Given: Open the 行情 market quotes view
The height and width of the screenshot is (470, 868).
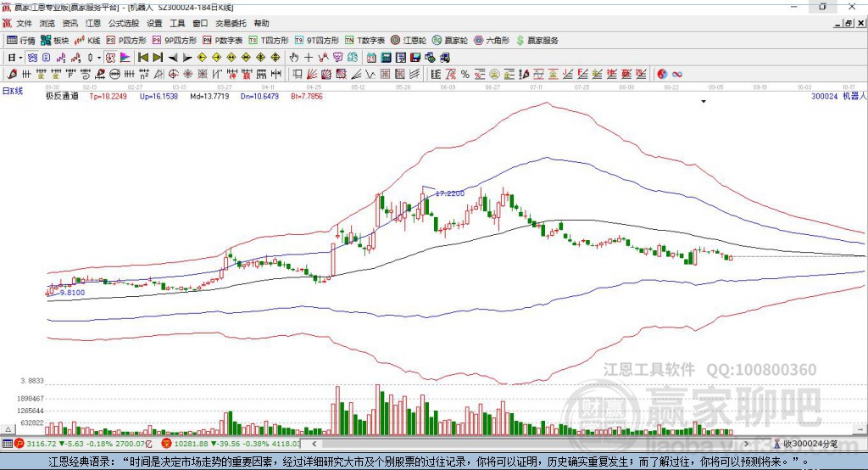Looking at the screenshot, I should click(20, 41).
